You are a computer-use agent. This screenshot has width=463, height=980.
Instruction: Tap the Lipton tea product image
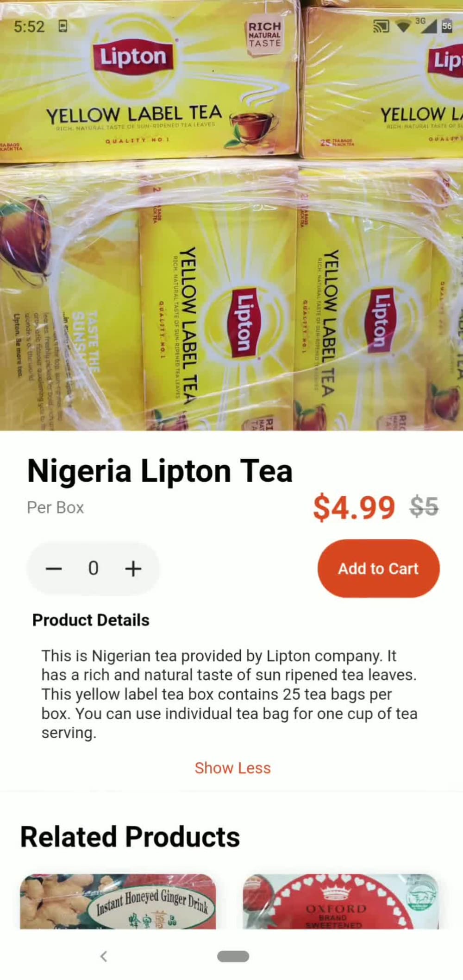pos(231,215)
